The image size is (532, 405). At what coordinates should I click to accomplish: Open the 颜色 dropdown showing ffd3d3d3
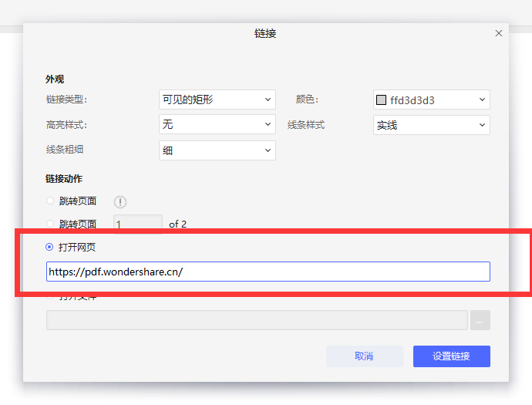[432, 100]
